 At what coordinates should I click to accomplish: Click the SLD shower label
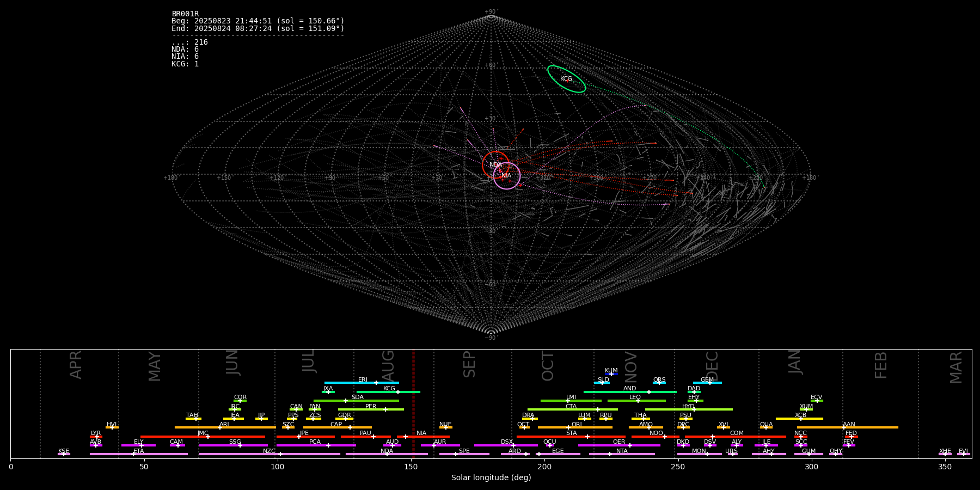pos(603,380)
